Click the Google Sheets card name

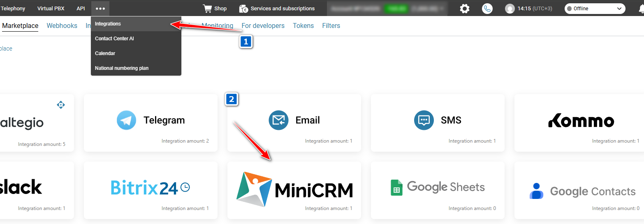tap(446, 187)
